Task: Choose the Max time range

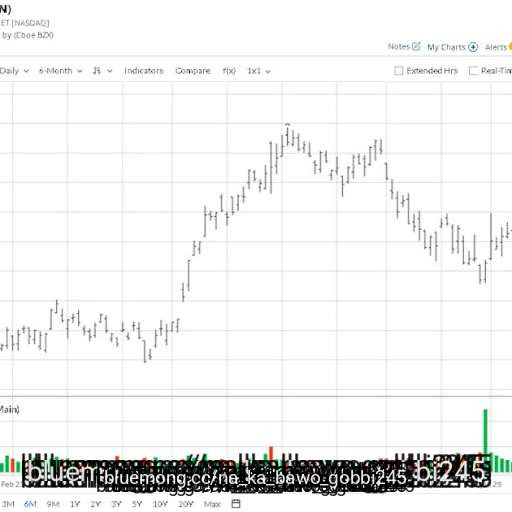Action: coord(212,504)
